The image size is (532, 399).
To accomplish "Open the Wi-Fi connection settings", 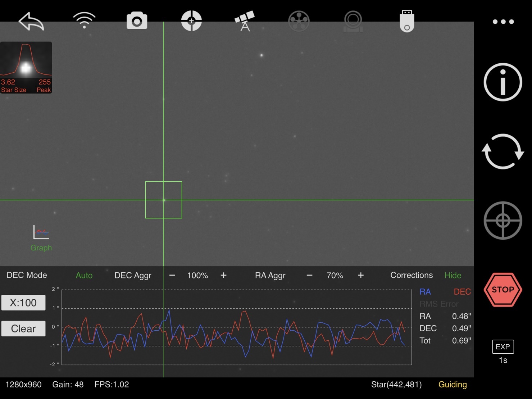I will tap(84, 21).
